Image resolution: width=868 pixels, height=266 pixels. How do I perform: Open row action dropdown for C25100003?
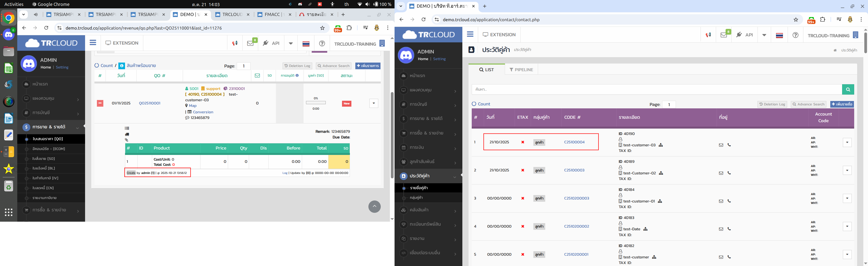point(847,170)
